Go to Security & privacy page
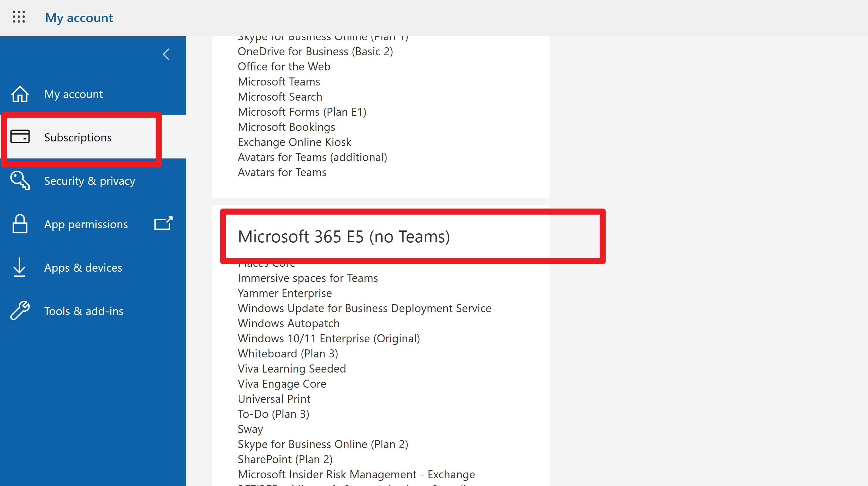 point(90,181)
